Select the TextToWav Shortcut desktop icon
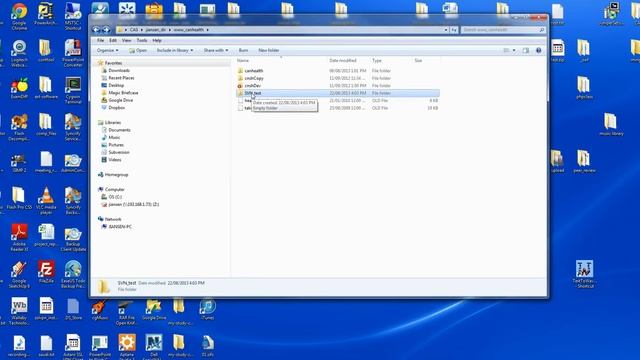The height and width of the screenshot is (360, 640). coord(584,274)
